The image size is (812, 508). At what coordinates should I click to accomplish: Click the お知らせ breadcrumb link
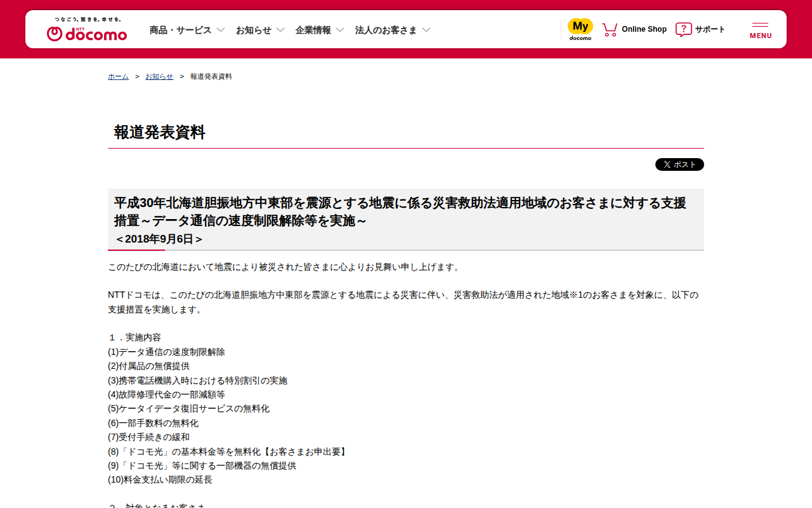(159, 76)
